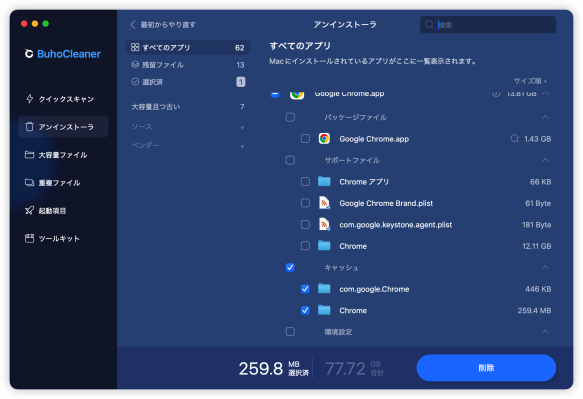The image size is (583, 399).
Task: Click the magnifier icon beside Google Chrome.app 1.43 GB
Action: point(514,139)
